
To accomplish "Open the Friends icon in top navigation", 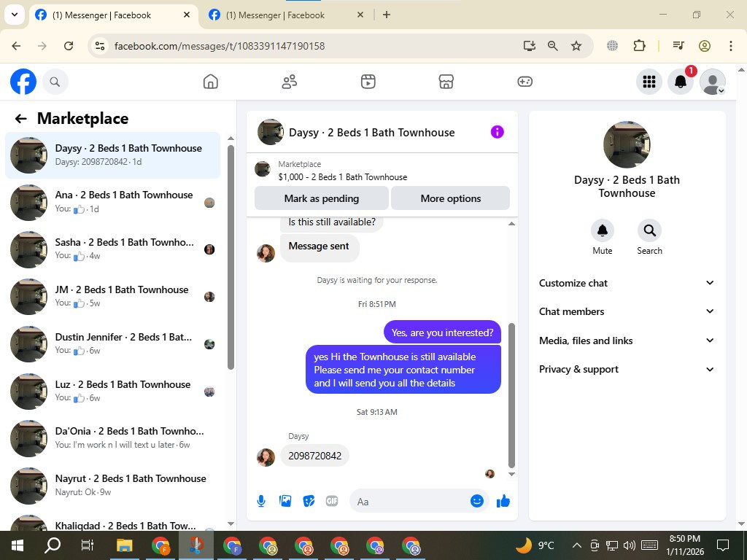I will (x=289, y=82).
